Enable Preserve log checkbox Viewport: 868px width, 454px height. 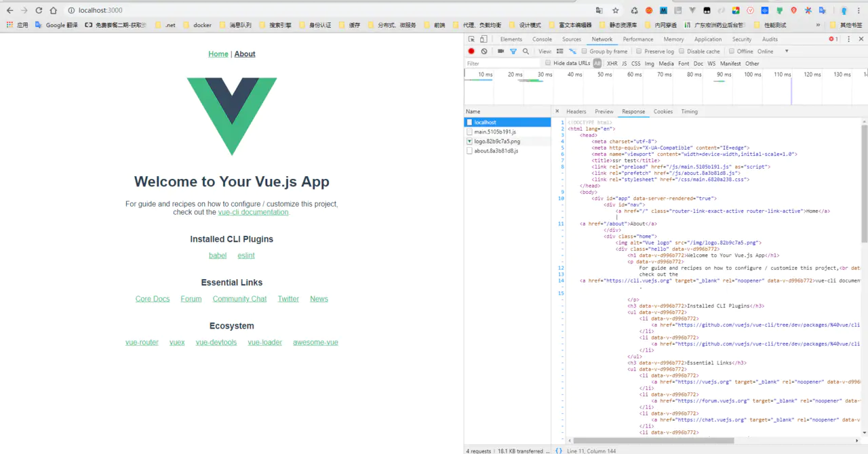(x=639, y=51)
